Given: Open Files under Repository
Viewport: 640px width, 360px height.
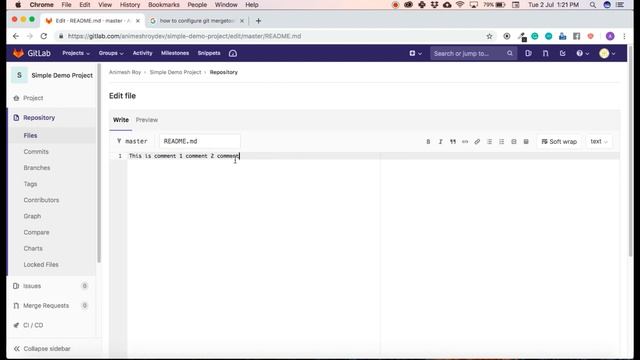Looking at the screenshot, I should [x=30, y=136].
